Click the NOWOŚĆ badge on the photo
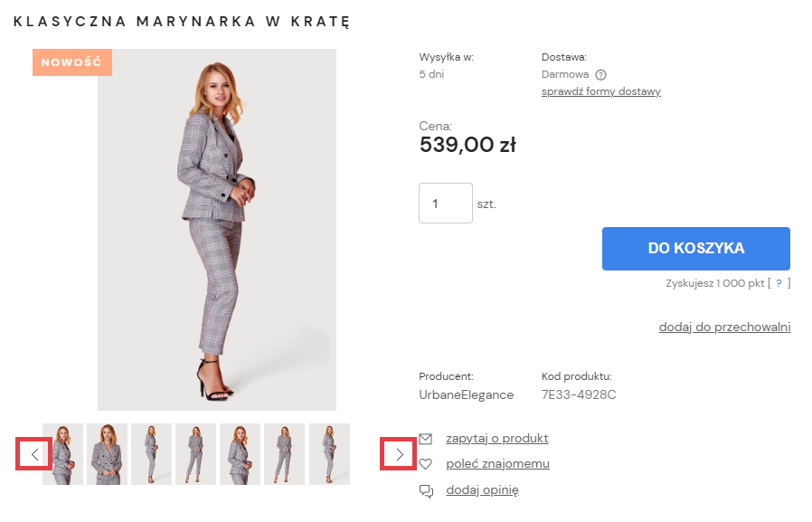 (x=72, y=62)
